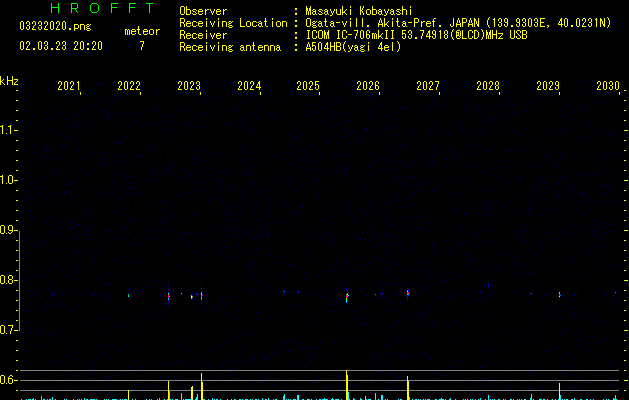Viewport: 629px width, 400px height.
Task: Click the meteor echo just after 2029
Action: pos(559,295)
